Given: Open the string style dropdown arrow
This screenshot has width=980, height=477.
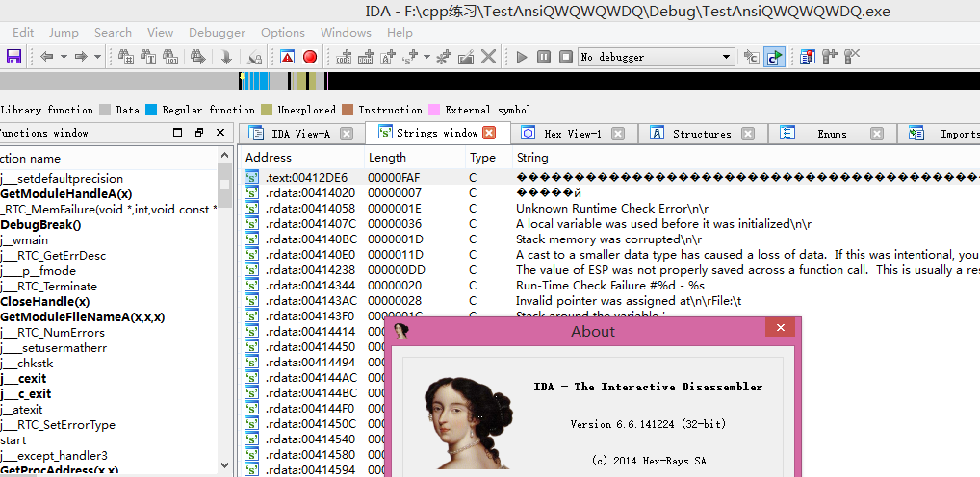Looking at the screenshot, I should click(x=426, y=57).
